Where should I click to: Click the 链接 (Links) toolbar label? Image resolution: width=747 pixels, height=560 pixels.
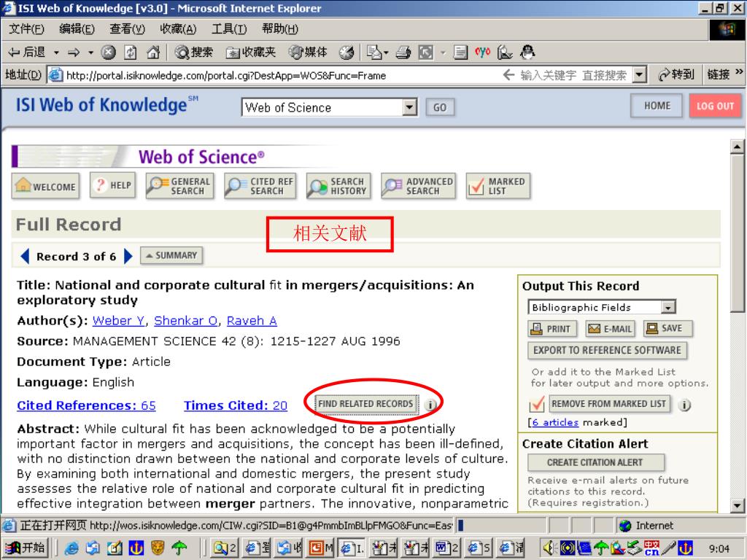(x=718, y=75)
